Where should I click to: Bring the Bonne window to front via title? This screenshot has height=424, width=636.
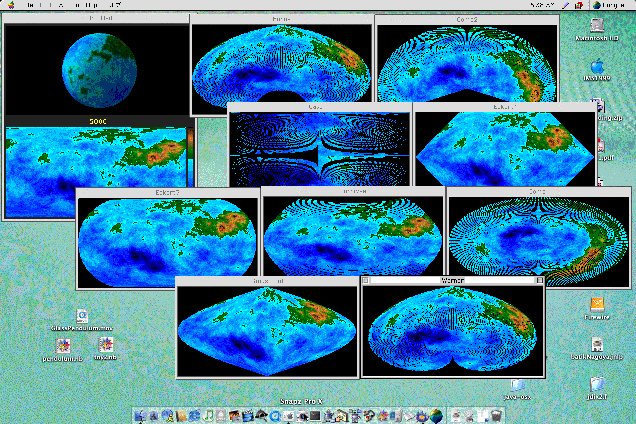(281, 19)
